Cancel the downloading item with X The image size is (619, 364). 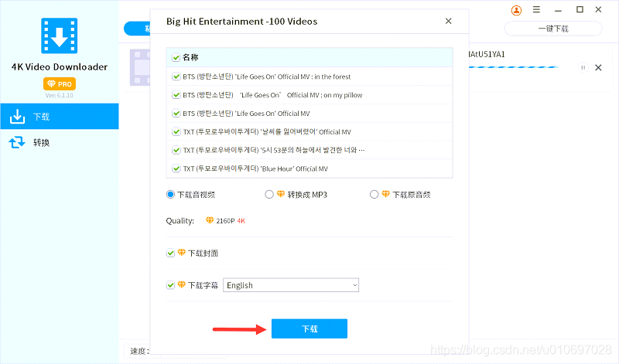(598, 67)
